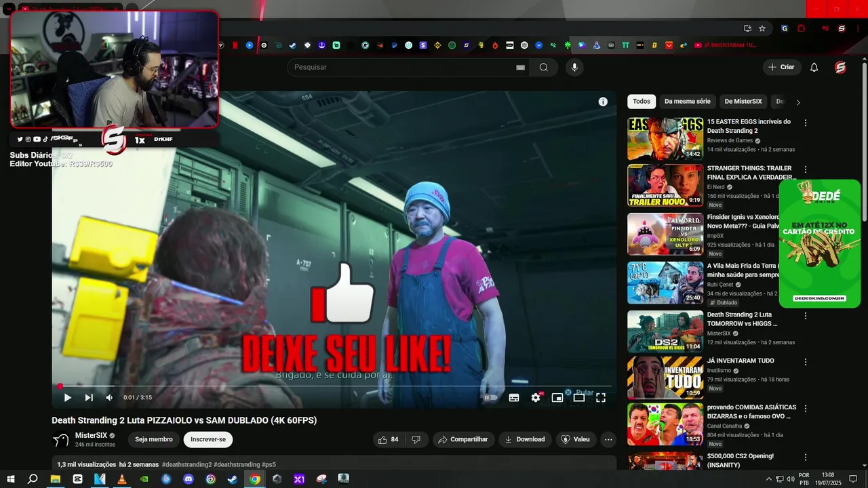The image size is (868, 488).
Task: Toggle autoplay switch in player
Action: [x=489, y=398]
